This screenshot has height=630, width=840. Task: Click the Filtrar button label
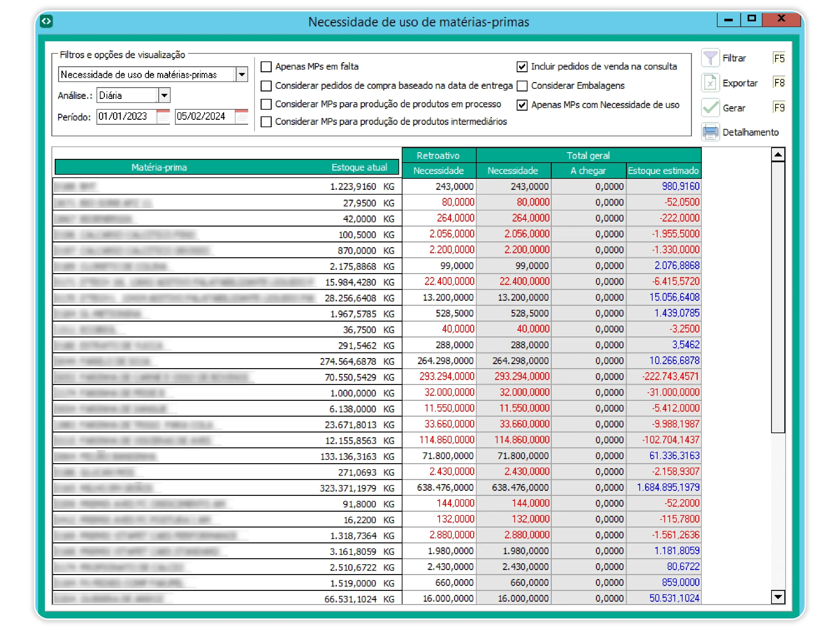pyautogui.click(x=734, y=58)
